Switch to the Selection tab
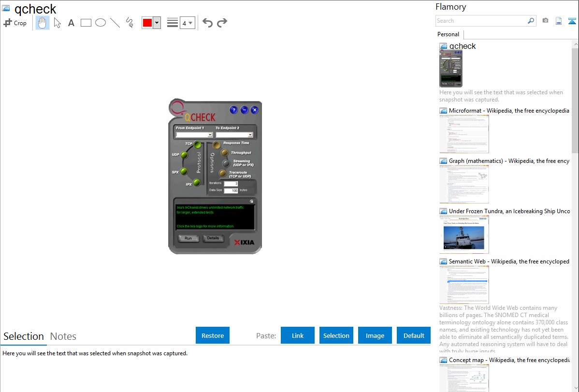Viewport: 579px width, 392px height. tap(24, 336)
